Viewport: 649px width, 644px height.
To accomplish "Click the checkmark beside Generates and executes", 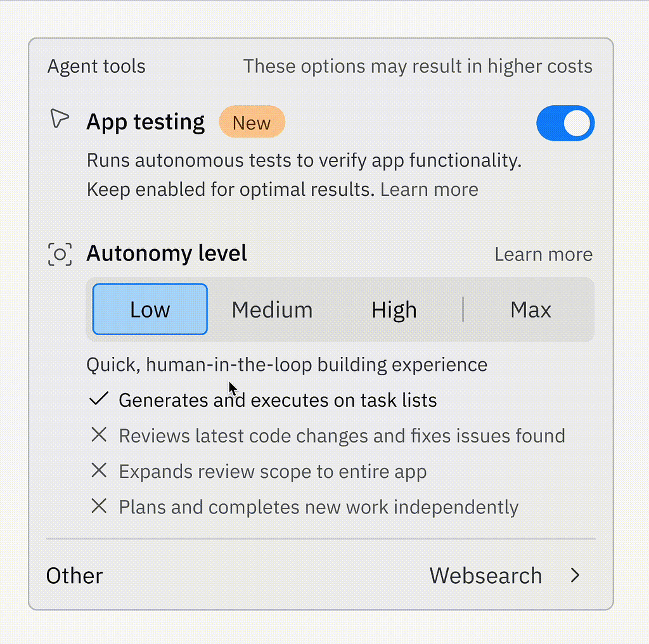I will click(x=99, y=399).
